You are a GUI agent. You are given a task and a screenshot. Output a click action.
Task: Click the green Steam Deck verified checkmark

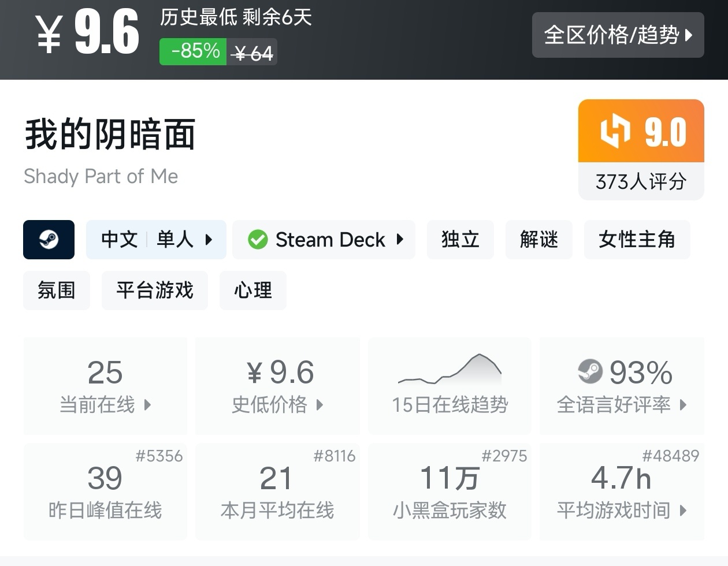coord(258,240)
